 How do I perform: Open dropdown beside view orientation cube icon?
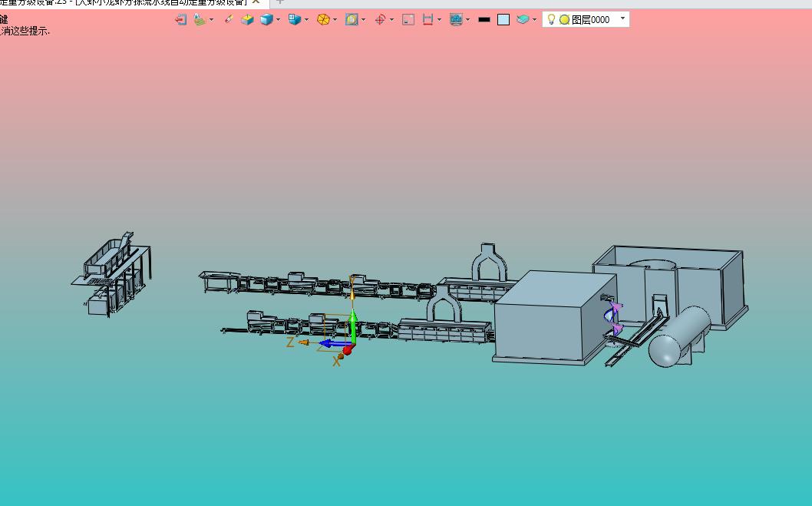[306, 20]
